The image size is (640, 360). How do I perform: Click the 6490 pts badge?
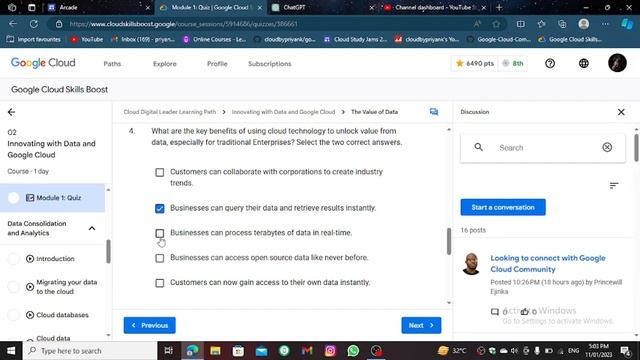coord(475,63)
